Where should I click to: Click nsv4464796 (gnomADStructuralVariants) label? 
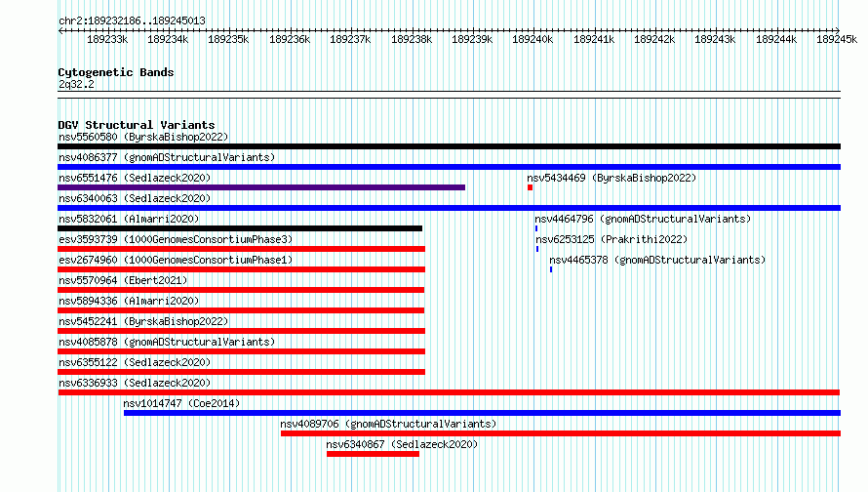(643, 219)
